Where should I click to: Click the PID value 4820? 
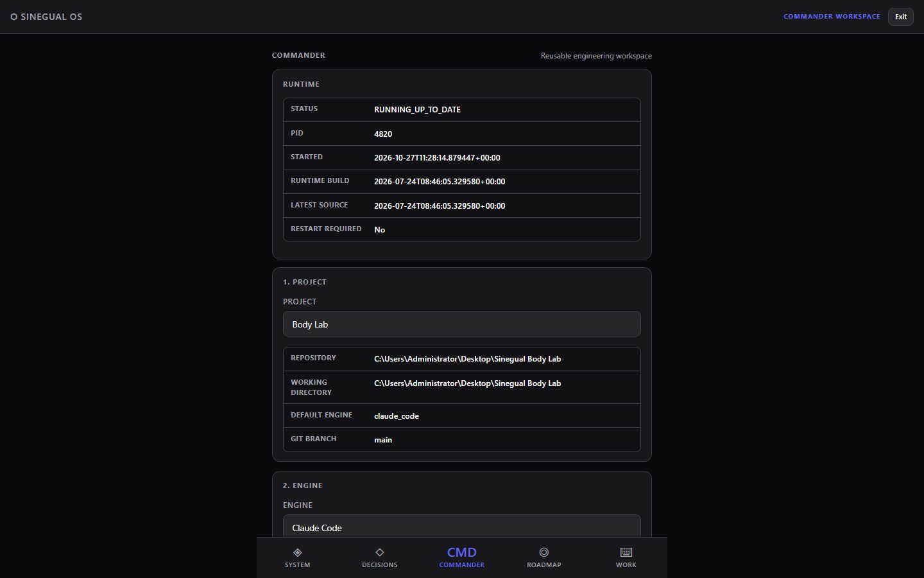(383, 134)
